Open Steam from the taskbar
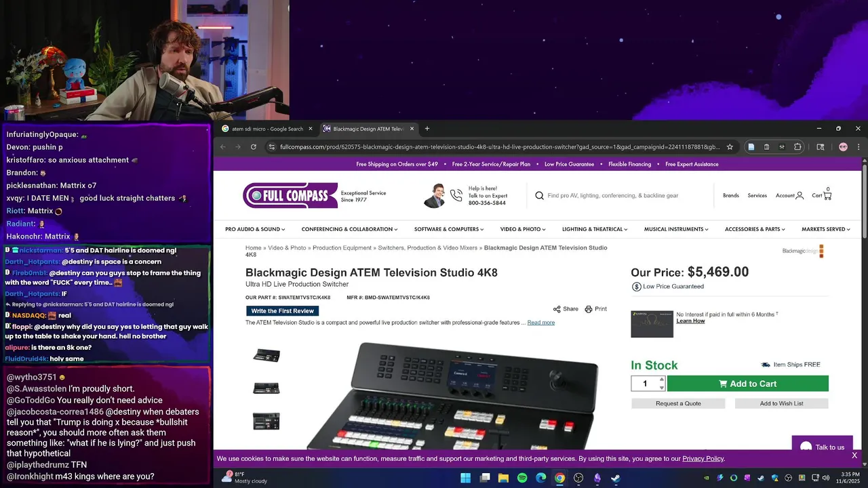Image resolution: width=868 pixels, height=488 pixels. pos(616,478)
